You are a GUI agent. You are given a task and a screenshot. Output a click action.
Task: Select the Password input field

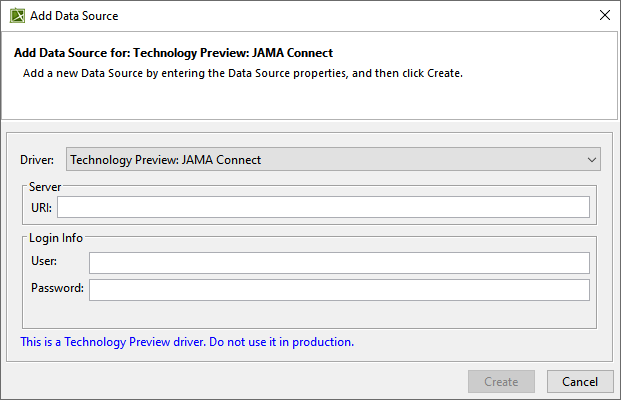(339, 289)
